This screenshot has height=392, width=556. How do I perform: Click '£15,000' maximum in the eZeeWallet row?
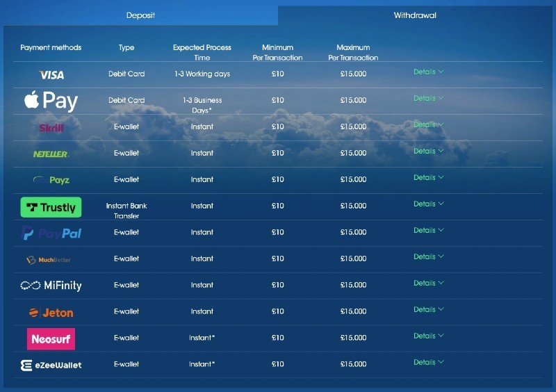coord(353,364)
